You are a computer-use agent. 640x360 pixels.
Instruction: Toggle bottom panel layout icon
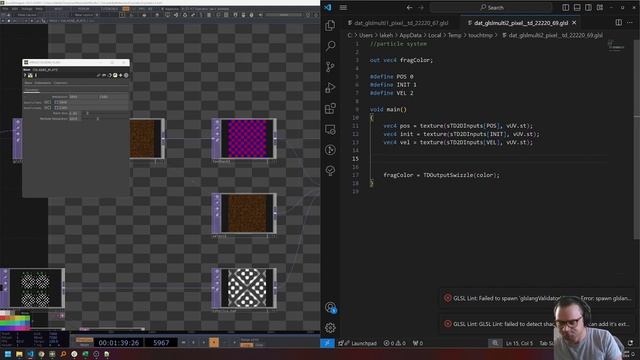click(577, 7)
